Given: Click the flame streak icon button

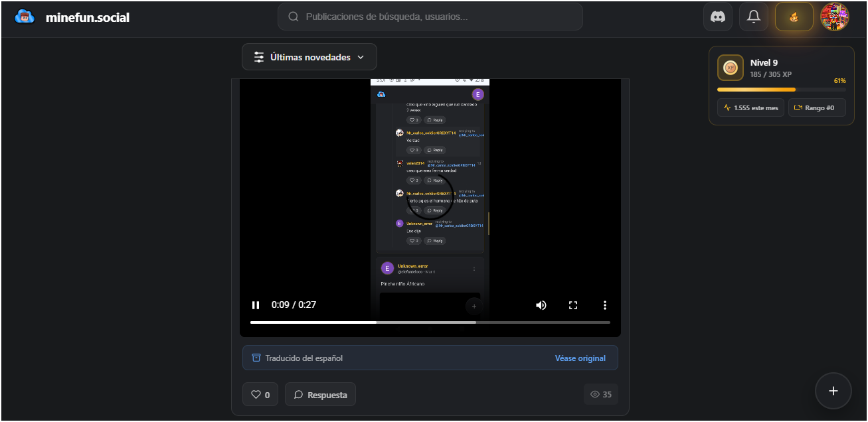Looking at the screenshot, I should click(x=794, y=17).
